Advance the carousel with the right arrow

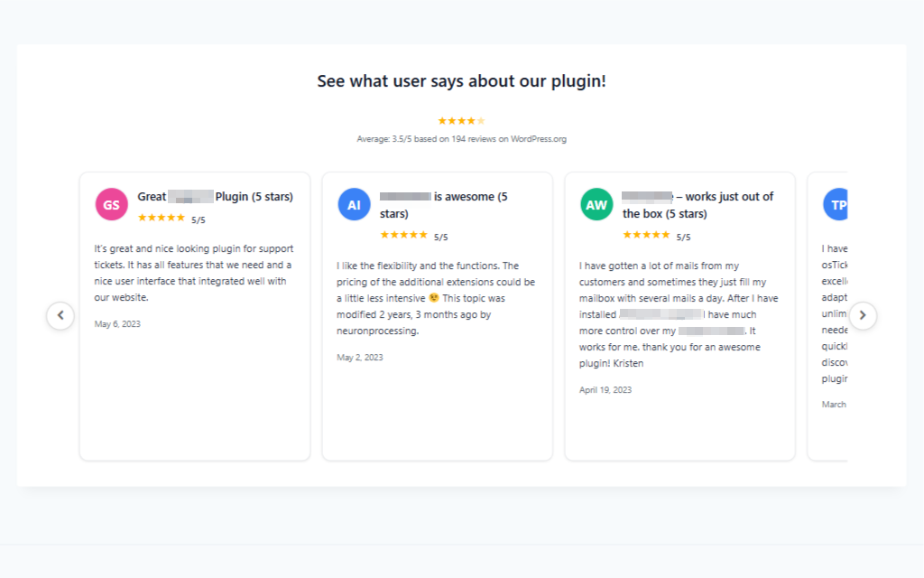coord(863,315)
